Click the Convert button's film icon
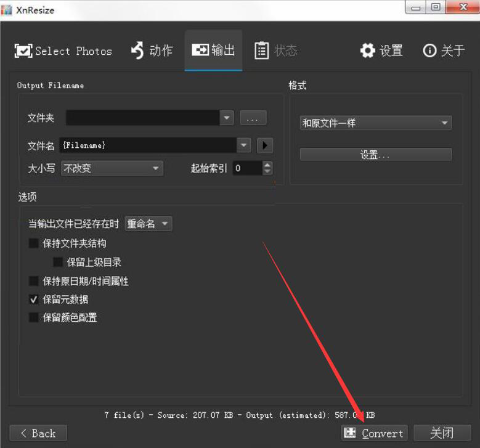Screen dimensions: 480x448 pos(350,433)
